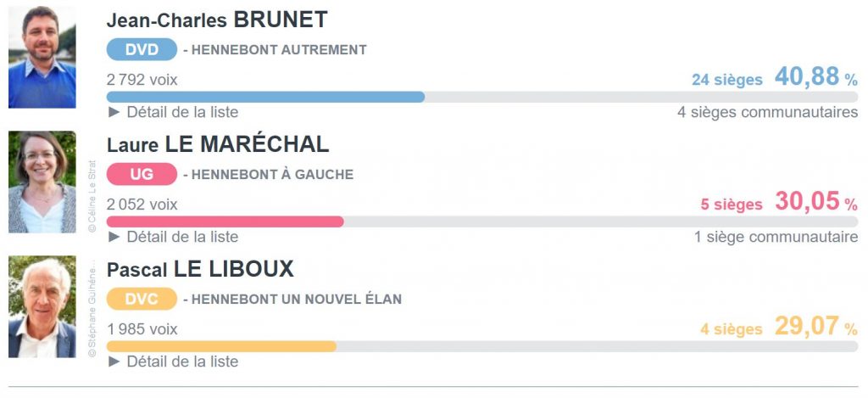Click Jean-Charles Brunet's candidate photo
This screenshot has height=398, width=868.
[x=42, y=57]
